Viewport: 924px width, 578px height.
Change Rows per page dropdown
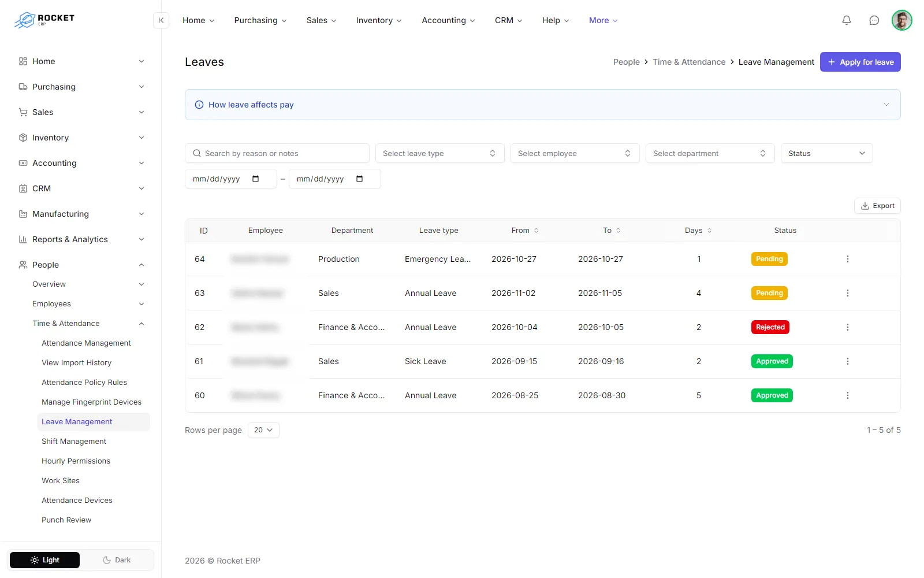tap(263, 430)
